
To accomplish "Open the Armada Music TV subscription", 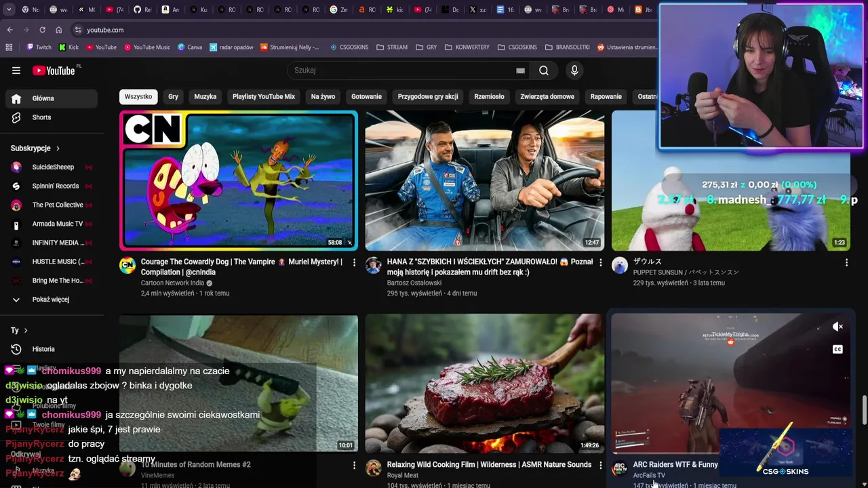I will (x=52, y=224).
